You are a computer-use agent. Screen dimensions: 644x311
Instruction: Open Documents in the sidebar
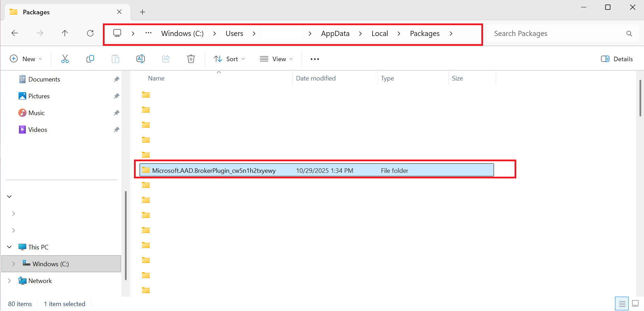click(44, 79)
